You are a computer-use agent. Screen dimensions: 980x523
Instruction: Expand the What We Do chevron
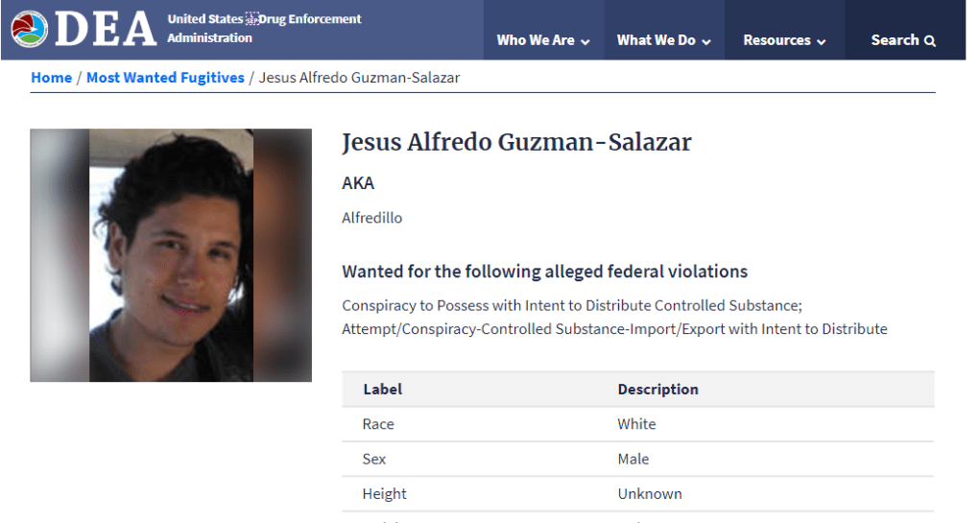pos(706,41)
